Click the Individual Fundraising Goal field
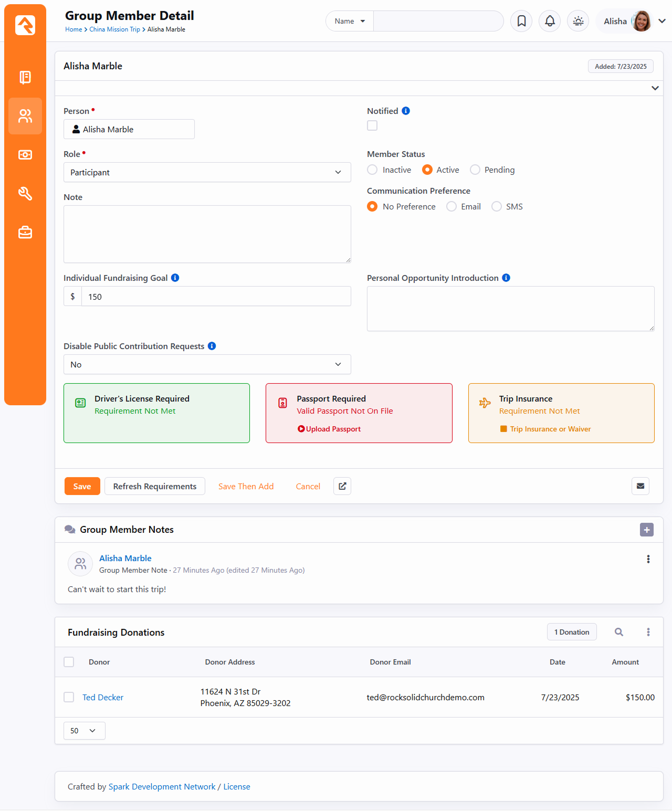This screenshot has width=672, height=811. coord(216,297)
